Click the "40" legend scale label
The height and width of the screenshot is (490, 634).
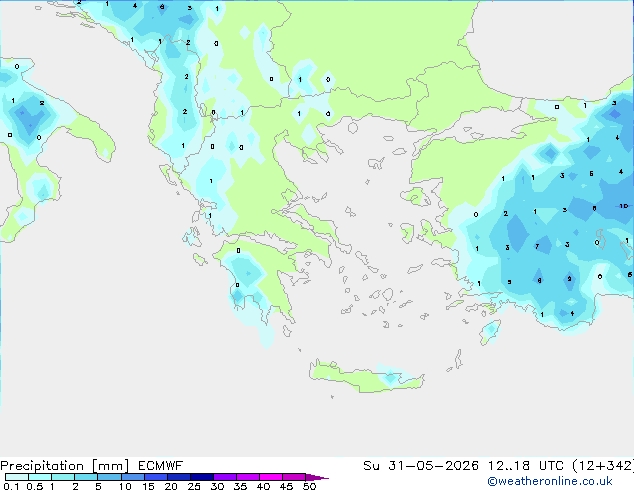263,486
